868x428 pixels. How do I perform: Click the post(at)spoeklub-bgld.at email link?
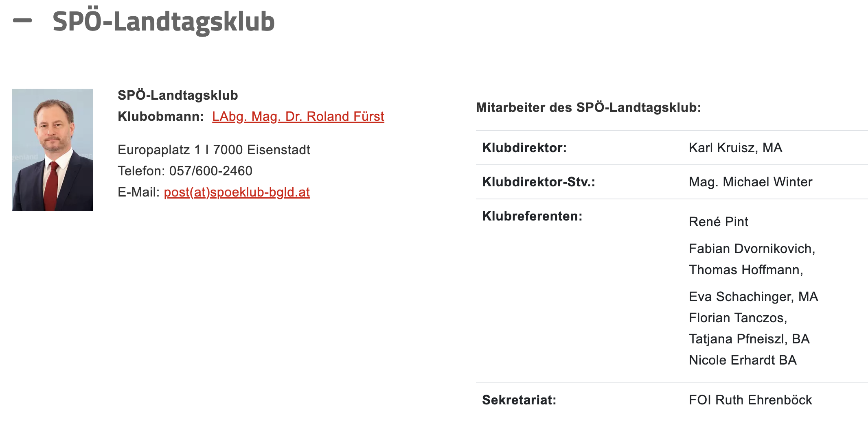tap(237, 192)
